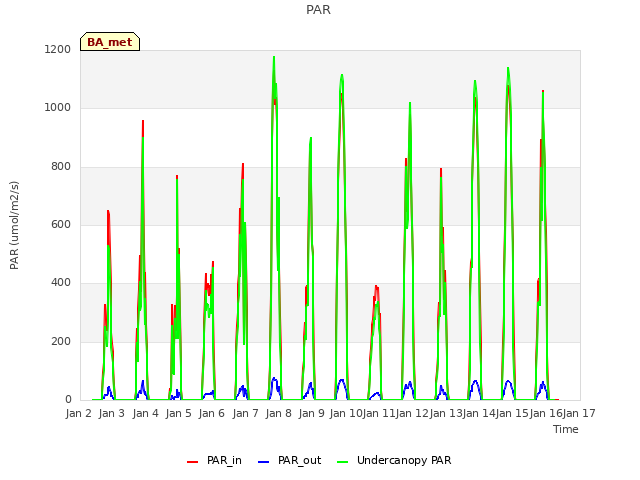Click the 0 y-axis tick label
The height and width of the screenshot is (480, 640).
tap(68, 399)
